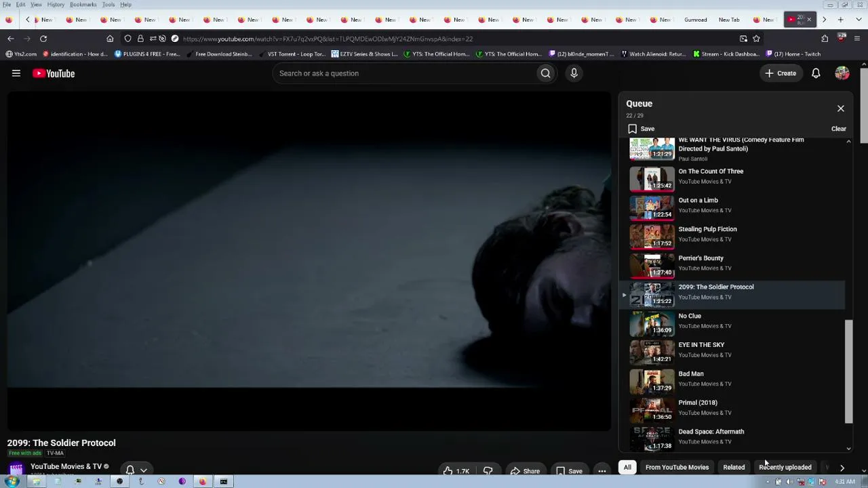The height and width of the screenshot is (488, 868).
Task: Click the system clock in taskbar
Action: (x=845, y=482)
